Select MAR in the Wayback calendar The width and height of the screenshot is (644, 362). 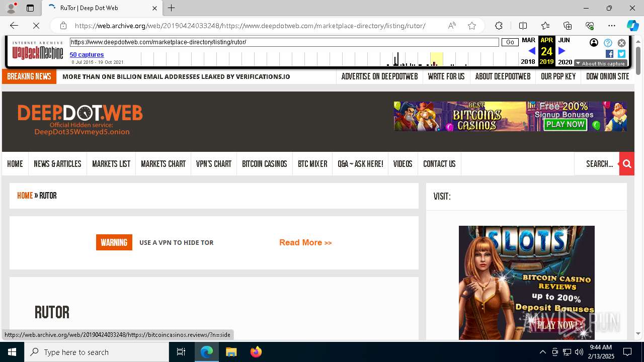[x=528, y=40]
